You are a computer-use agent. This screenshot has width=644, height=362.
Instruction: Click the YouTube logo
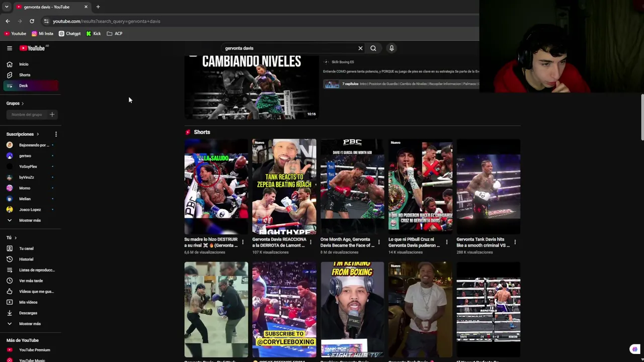point(33,48)
